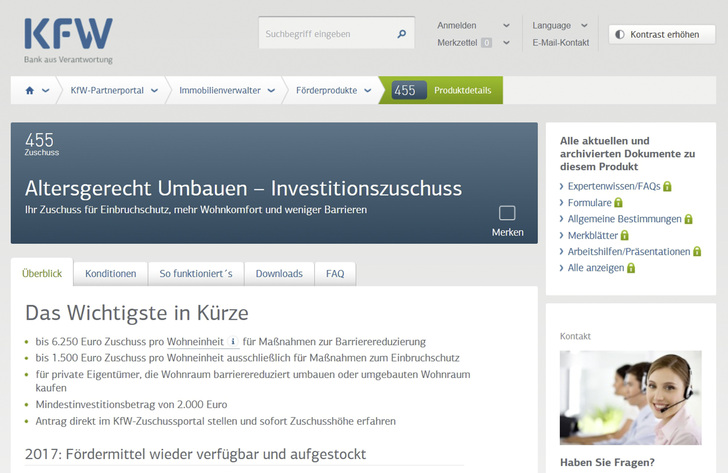Expand the Förderprodukte breadcrumb menu
Screen dimensions: 728x473
(x=369, y=90)
